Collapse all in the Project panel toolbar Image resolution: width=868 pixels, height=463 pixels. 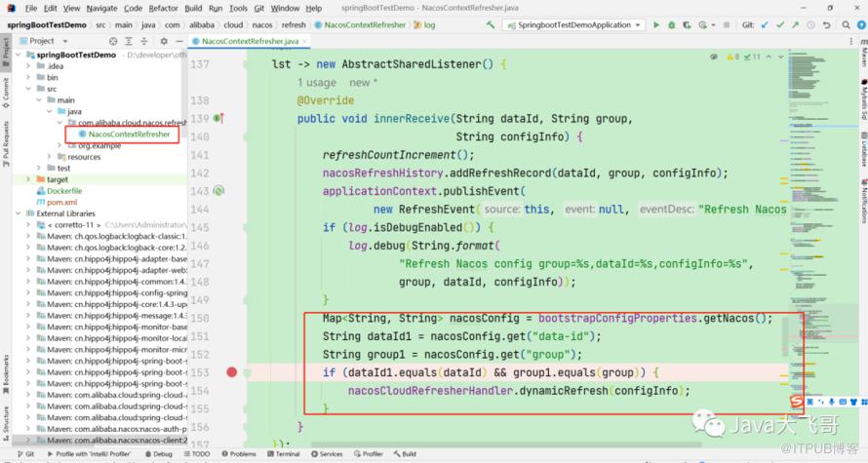[142, 41]
